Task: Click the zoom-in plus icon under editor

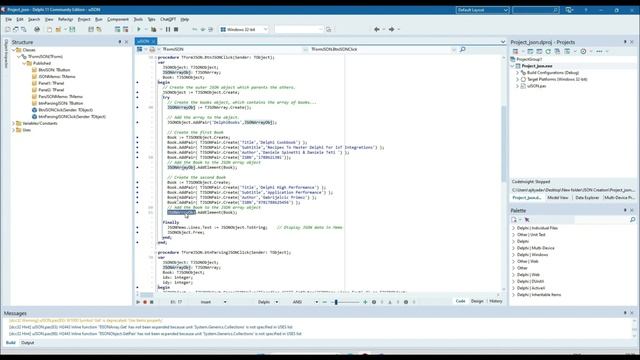Action: click(365, 302)
